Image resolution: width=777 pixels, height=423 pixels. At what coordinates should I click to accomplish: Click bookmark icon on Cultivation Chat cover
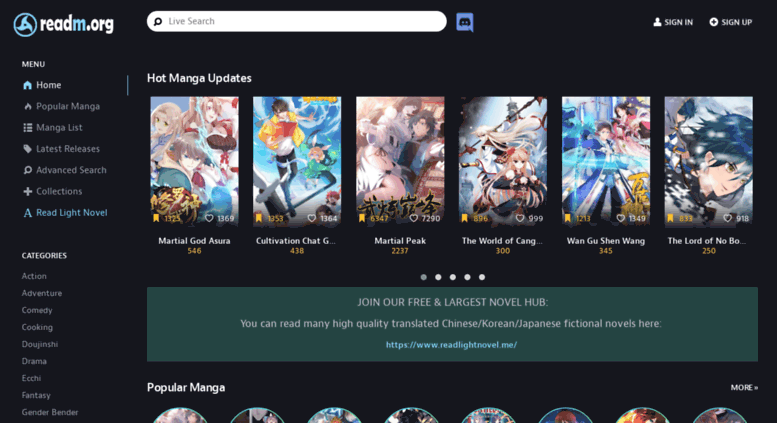(259, 218)
